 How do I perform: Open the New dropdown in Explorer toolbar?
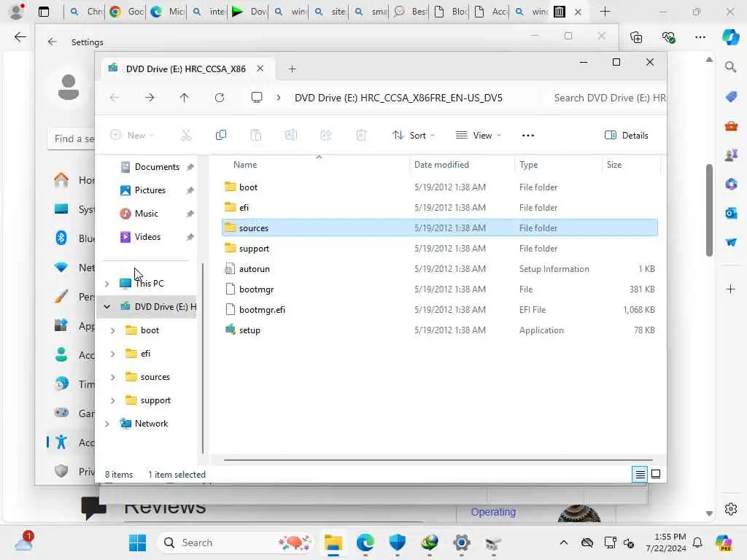132,136
